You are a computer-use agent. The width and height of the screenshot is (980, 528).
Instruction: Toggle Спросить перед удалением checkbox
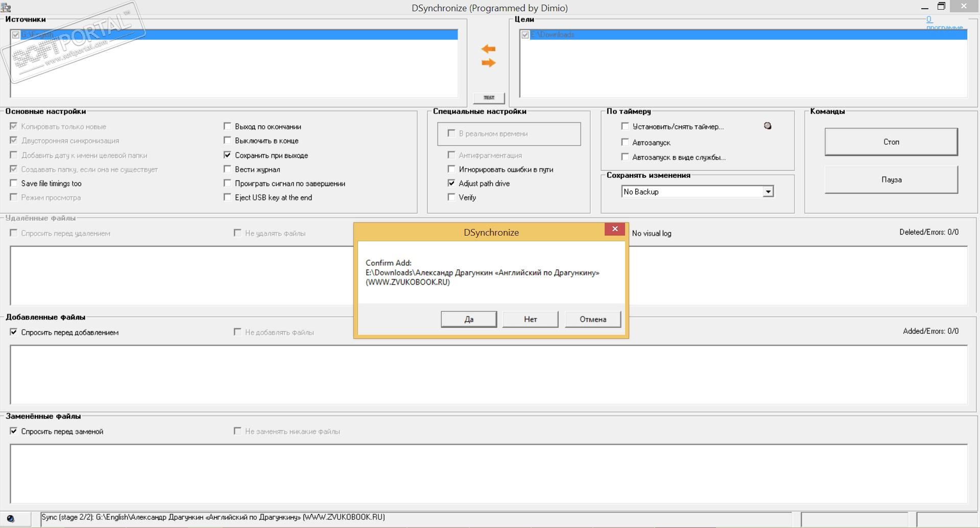click(14, 233)
